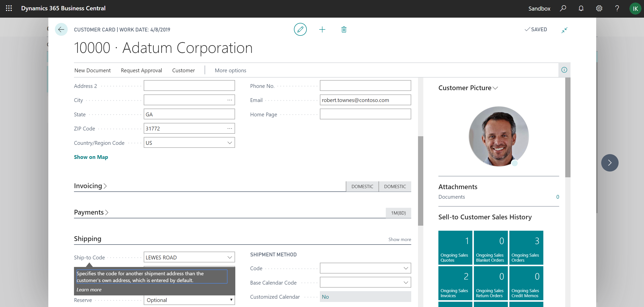Click the back navigation arrow icon
The image size is (644, 307).
[60, 29]
